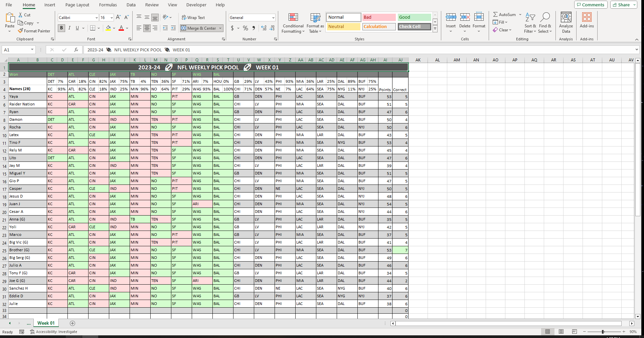Expand the Name Box dropdown

point(32,50)
